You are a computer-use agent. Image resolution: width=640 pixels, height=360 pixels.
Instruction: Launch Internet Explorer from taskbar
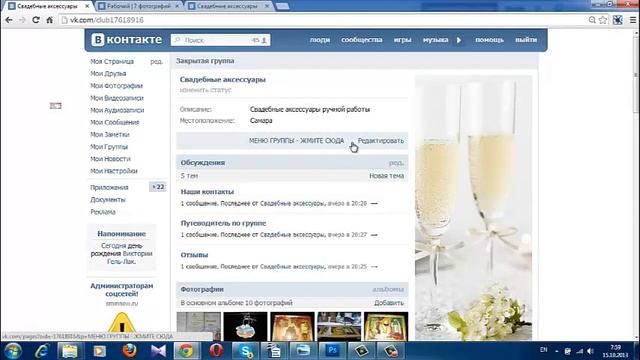pos(42,351)
